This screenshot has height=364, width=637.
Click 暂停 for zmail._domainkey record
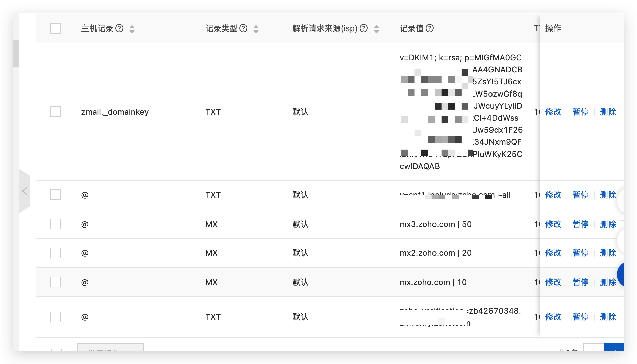pos(581,112)
